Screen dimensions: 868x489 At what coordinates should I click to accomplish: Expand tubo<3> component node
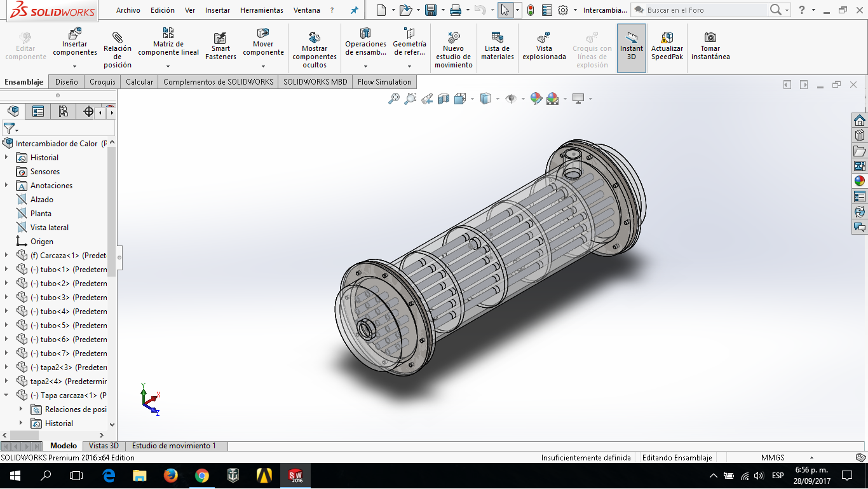[7, 298]
